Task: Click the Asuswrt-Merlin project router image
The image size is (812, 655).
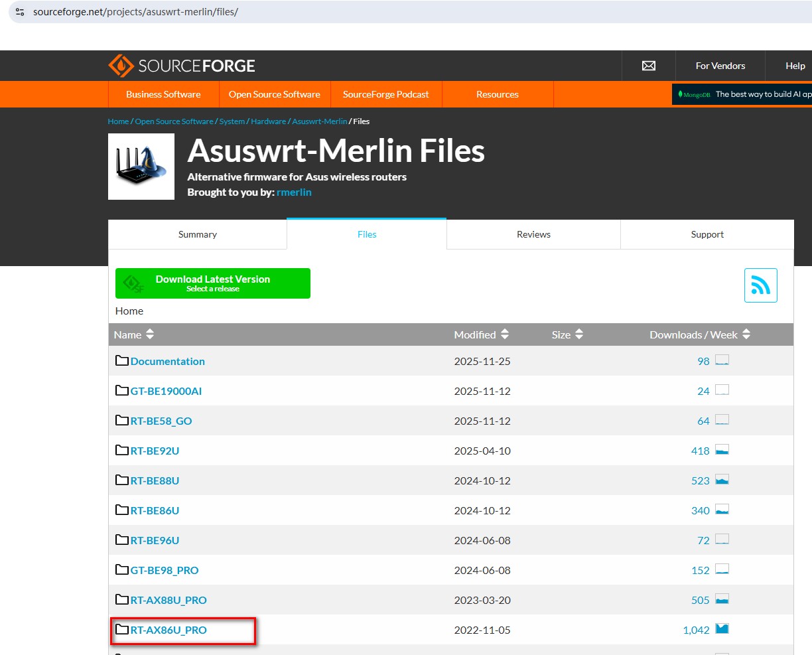Action: [x=141, y=167]
